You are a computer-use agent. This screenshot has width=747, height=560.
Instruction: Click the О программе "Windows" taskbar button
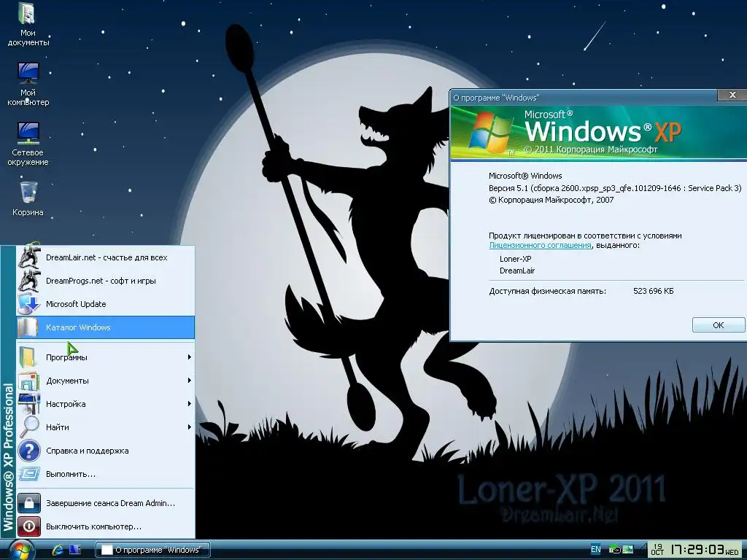[x=153, y=550]
